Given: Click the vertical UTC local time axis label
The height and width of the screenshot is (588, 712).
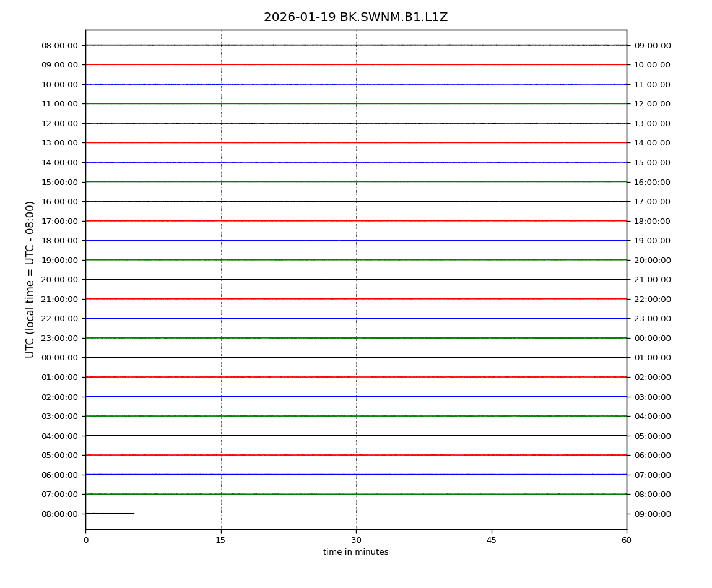Looking at the screenshot, I should click(30, 279).
